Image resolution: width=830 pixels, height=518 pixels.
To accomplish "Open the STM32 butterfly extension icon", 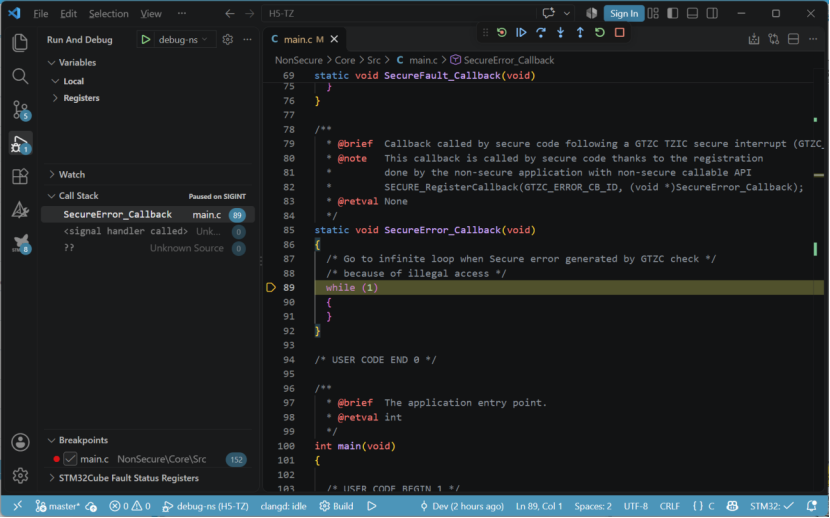I will pos(21,243).
